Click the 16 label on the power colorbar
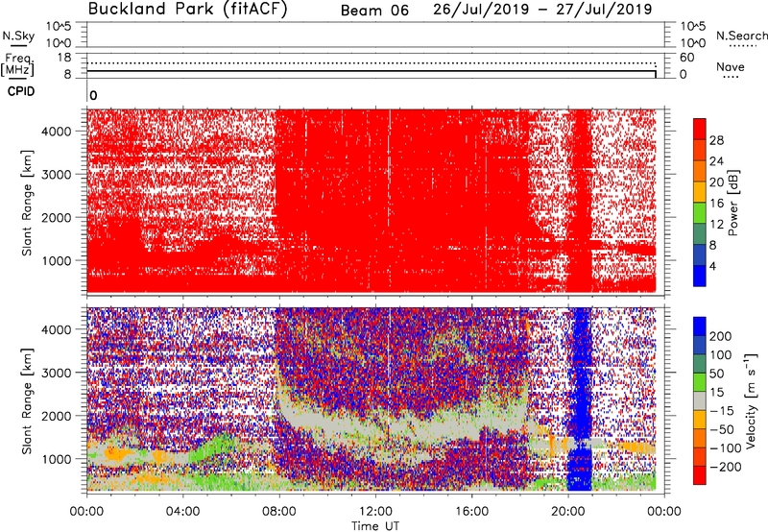Viewport: 768px width, 532px height. click(716, 204)
